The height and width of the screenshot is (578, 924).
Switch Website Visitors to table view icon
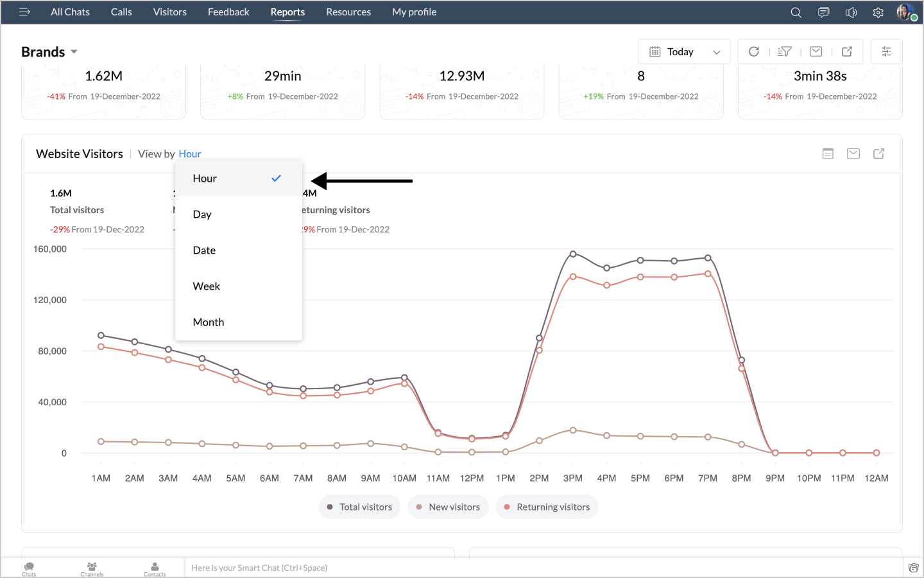point(828,153)
